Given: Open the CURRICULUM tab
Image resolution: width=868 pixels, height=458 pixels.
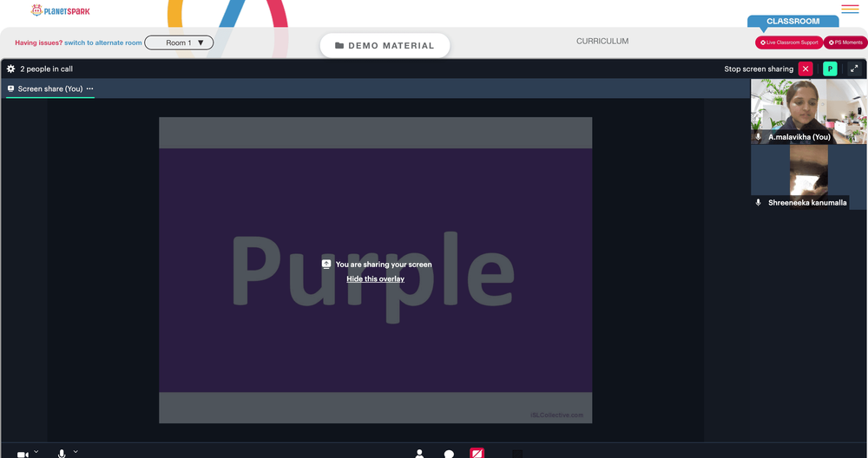Looking at the screenshot, I should [x=602, y=41].
